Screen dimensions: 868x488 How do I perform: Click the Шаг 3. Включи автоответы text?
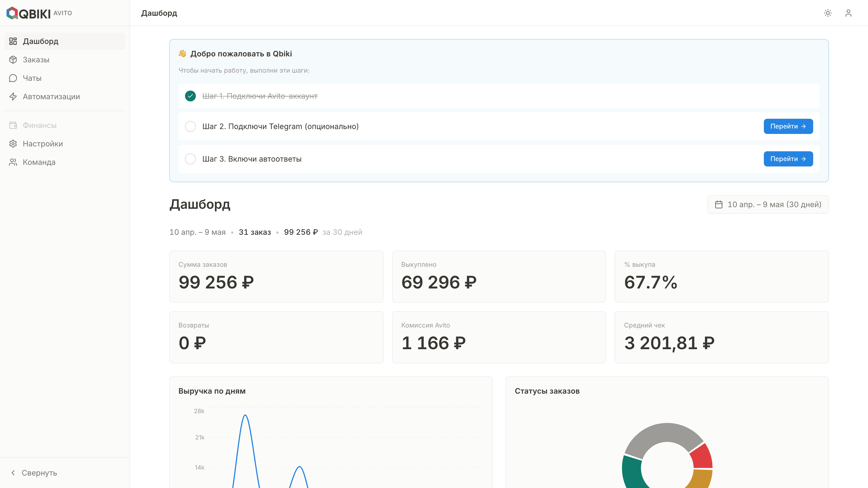[252, 159]
